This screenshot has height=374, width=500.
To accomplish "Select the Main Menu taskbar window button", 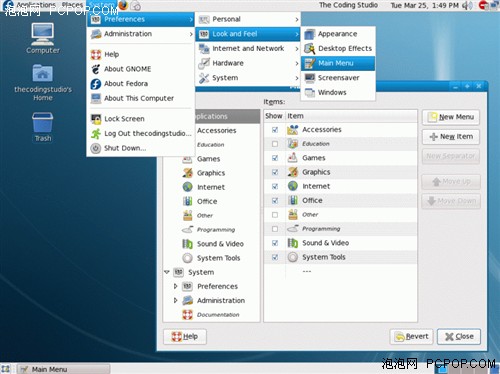I will click(x=63, y=369).
